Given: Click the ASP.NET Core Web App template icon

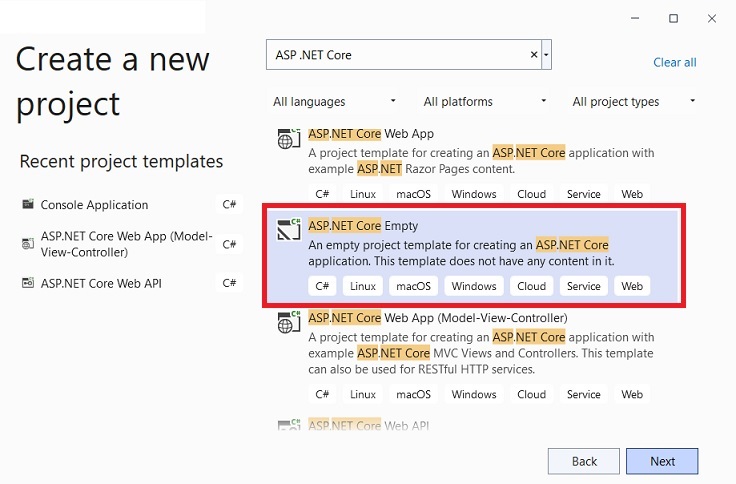Looking at the screenshot, I should point(289,138).
